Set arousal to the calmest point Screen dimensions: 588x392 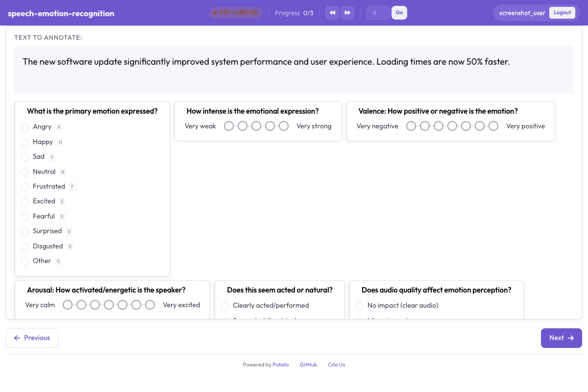pos(68,305)
